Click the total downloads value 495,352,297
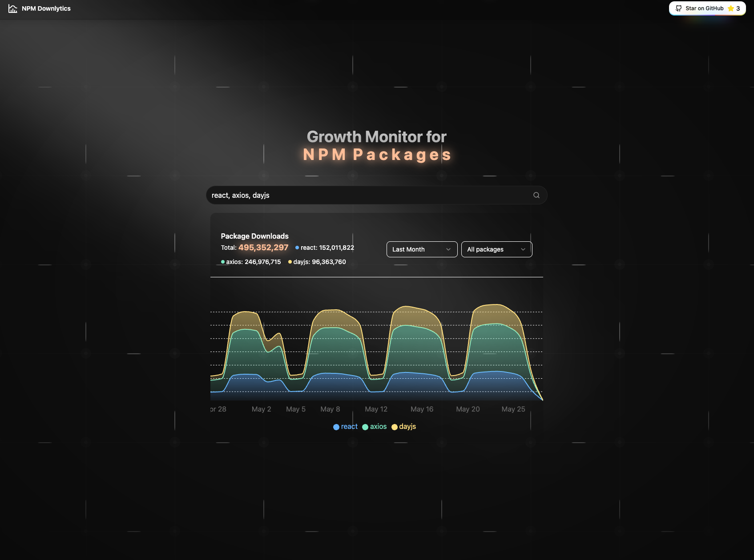 tap(263, 248)
